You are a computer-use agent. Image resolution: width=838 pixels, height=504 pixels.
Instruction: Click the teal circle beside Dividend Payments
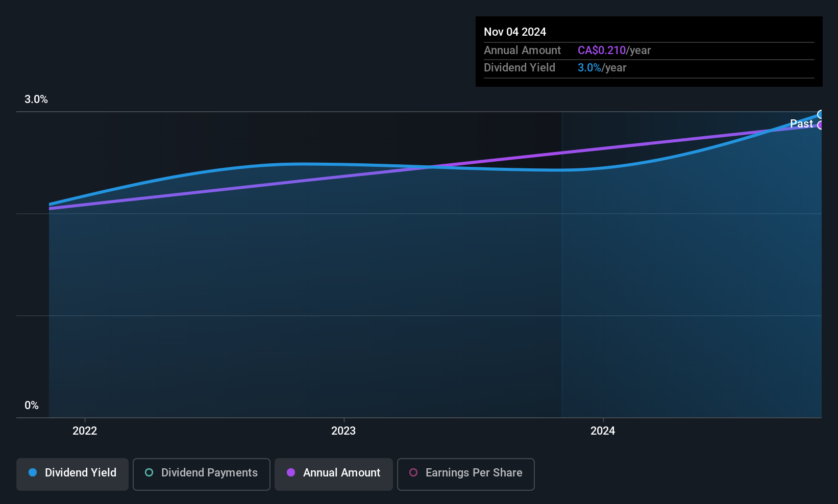[149, 473]
